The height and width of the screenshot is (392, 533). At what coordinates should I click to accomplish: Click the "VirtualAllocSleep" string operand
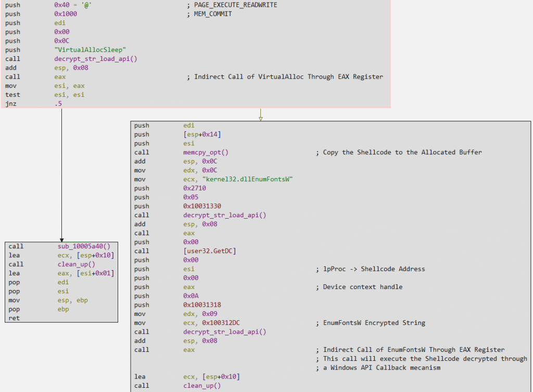click(91, 49)
